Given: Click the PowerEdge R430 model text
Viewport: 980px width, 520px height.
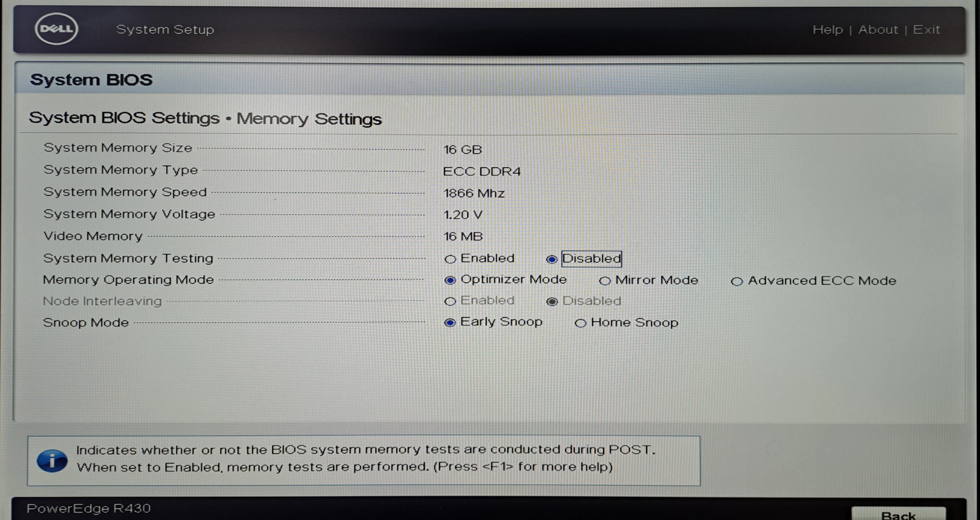Looking at the screenshot, I should 89,508.
